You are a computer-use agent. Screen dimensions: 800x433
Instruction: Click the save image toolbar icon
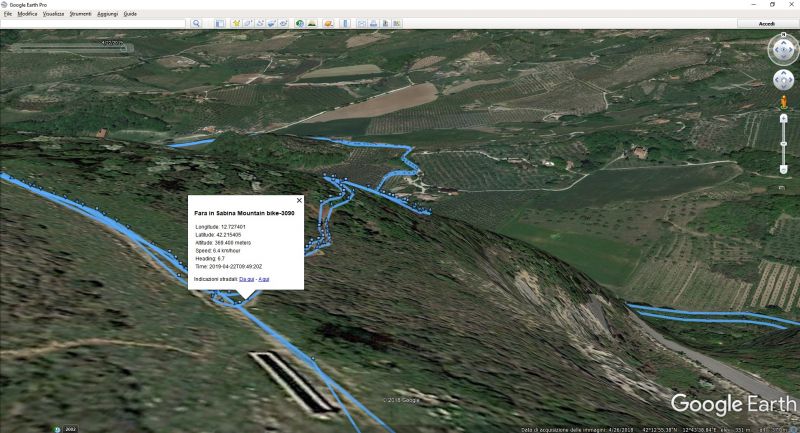tap(385, 23)
